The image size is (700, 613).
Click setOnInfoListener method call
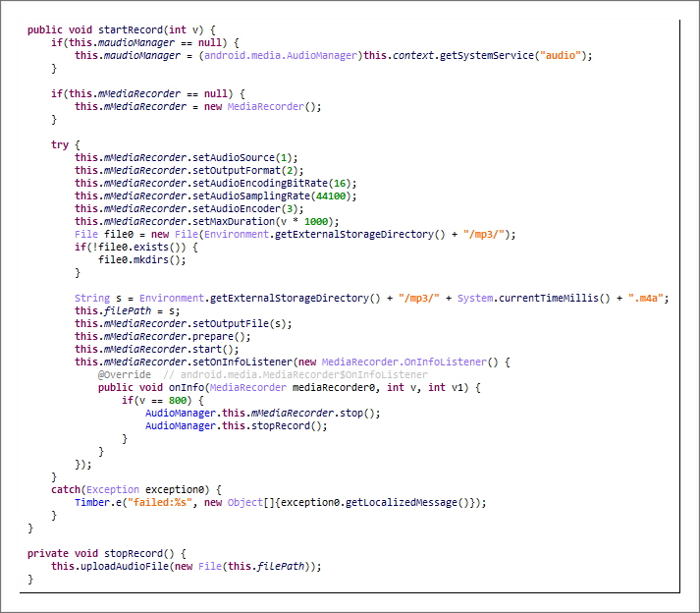(x=242, y=362)
